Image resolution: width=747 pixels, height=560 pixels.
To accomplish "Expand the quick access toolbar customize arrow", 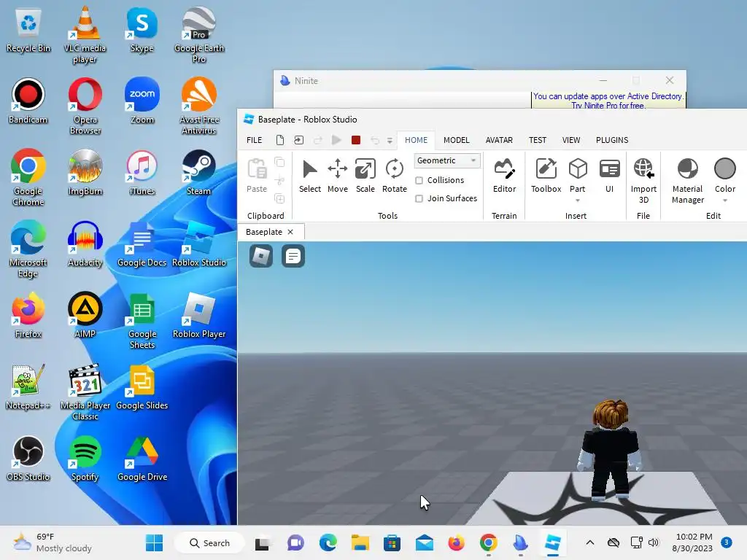I will [390, 141].
